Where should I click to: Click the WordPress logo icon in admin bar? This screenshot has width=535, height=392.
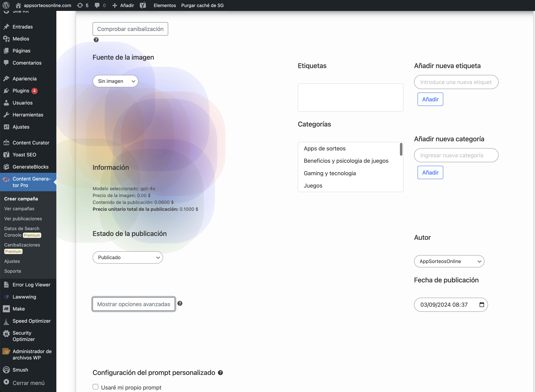tap(6, 5)
